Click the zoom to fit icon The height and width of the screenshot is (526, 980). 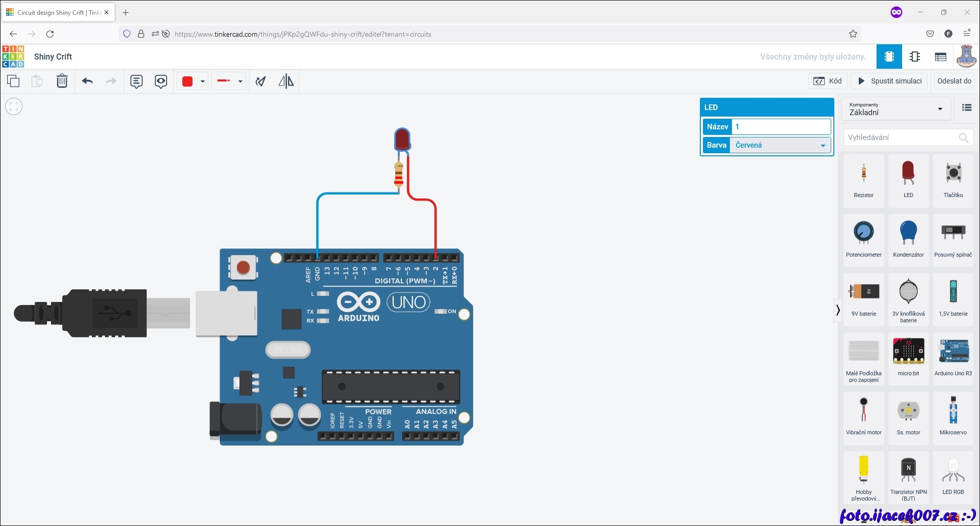click(14, 106)
